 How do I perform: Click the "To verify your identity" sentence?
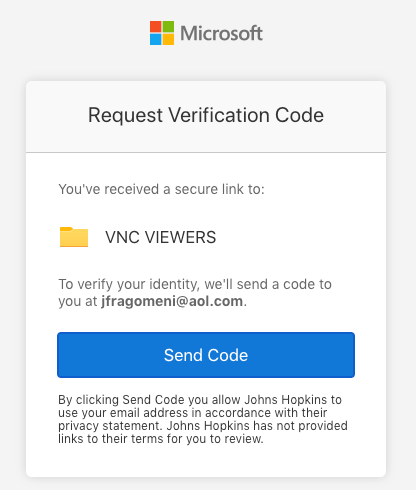[x=195, y=293]
